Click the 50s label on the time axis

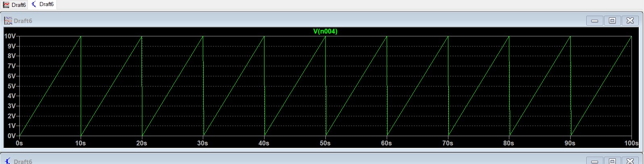[325, 143]
